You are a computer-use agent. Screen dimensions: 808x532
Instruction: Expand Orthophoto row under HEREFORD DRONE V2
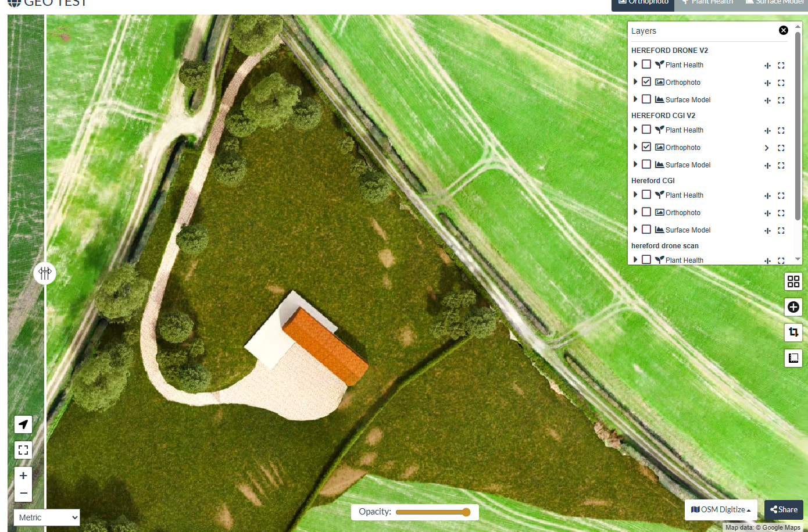635,82
